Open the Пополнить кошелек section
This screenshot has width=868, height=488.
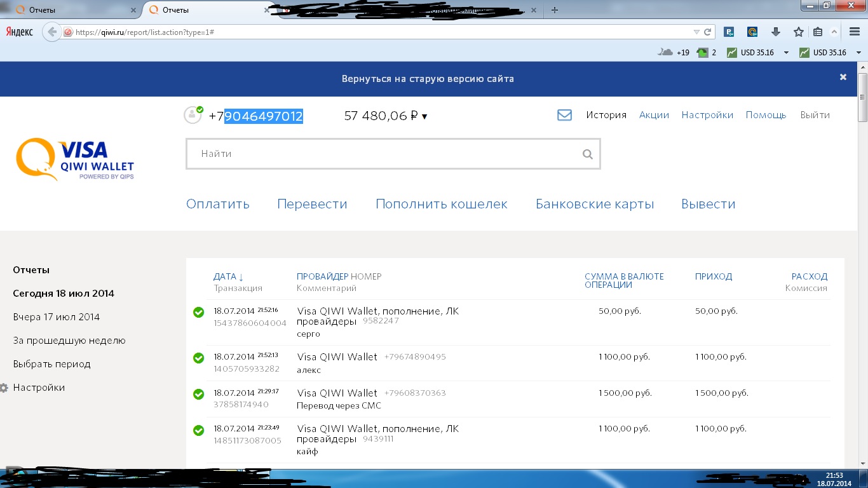[x=442, y=204]
